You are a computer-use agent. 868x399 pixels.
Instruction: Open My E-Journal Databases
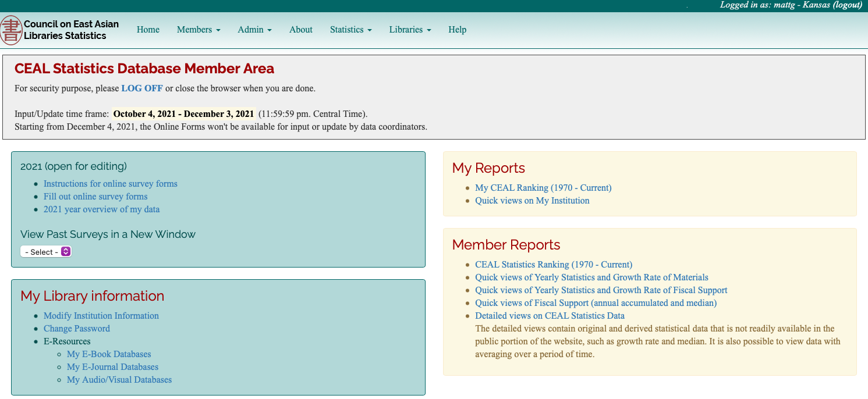click(113, 367)
